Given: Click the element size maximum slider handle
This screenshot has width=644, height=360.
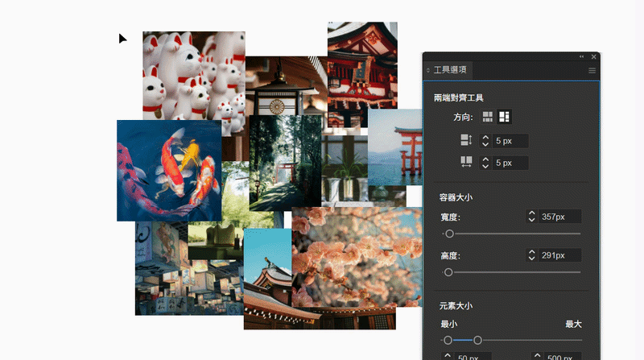Looking at the screenshot, I should point(477,341).
